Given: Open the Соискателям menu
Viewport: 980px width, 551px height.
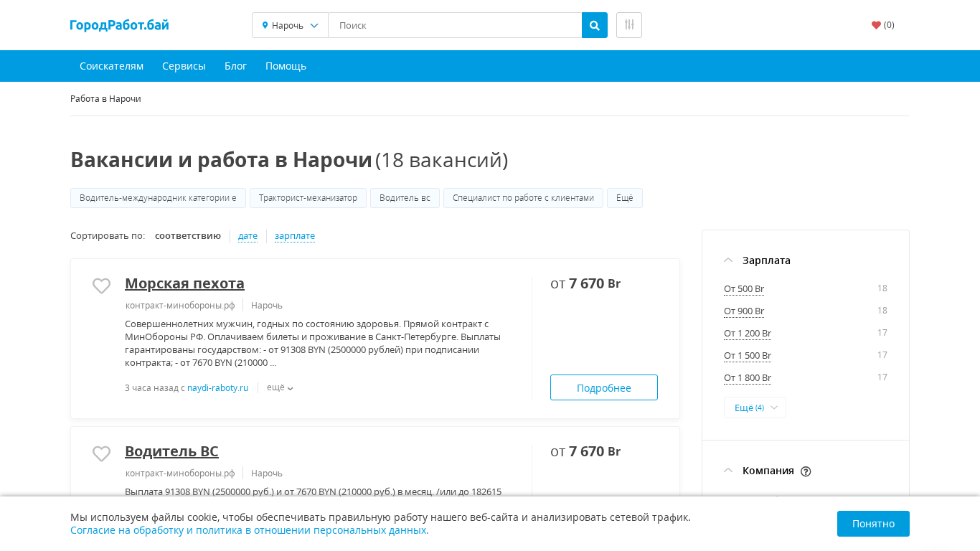Looking at the screenshot, I should pos(111,66).
